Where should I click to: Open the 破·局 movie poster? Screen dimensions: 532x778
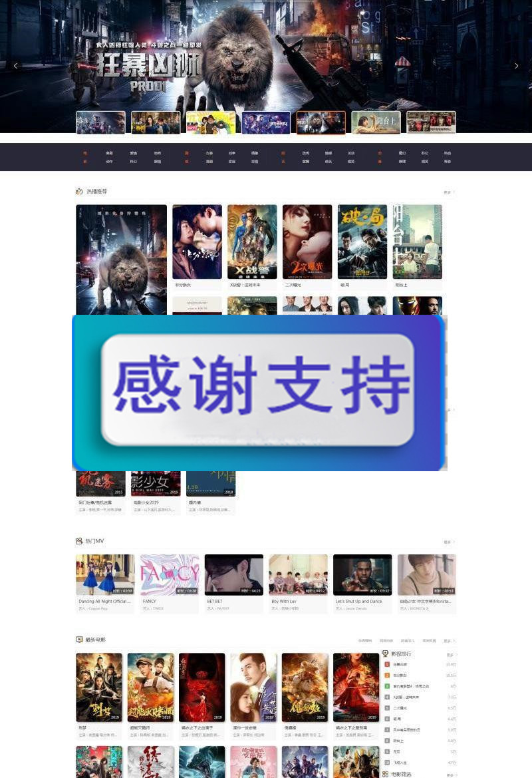coord(362,242)
